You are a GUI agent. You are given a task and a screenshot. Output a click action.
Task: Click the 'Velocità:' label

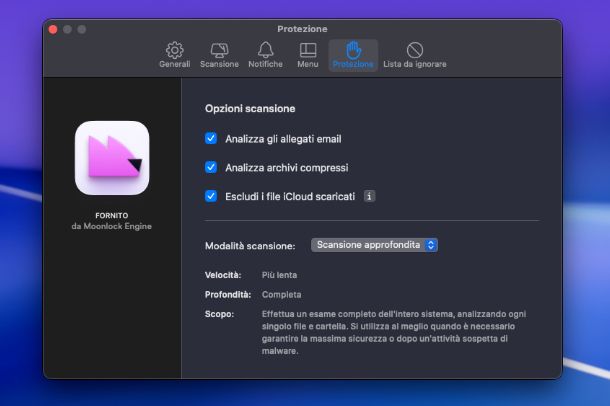pyautogui.click(x=223, y=275)
